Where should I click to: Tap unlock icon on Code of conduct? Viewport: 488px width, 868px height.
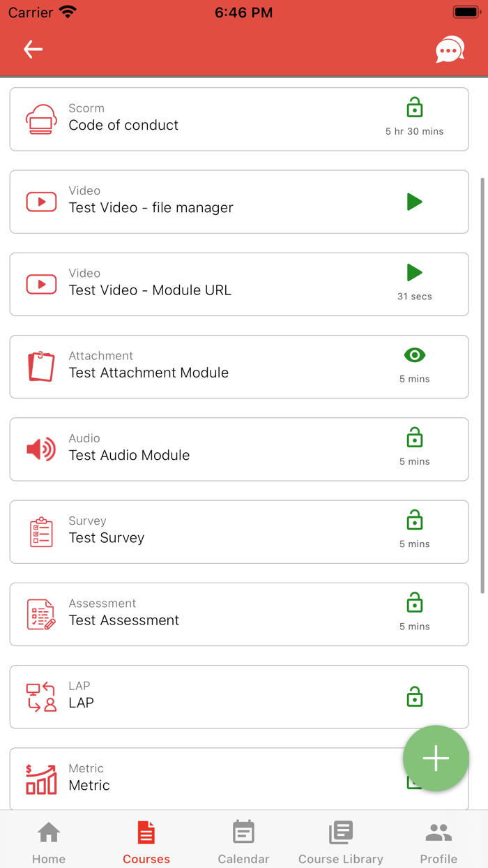click(415, 107)
